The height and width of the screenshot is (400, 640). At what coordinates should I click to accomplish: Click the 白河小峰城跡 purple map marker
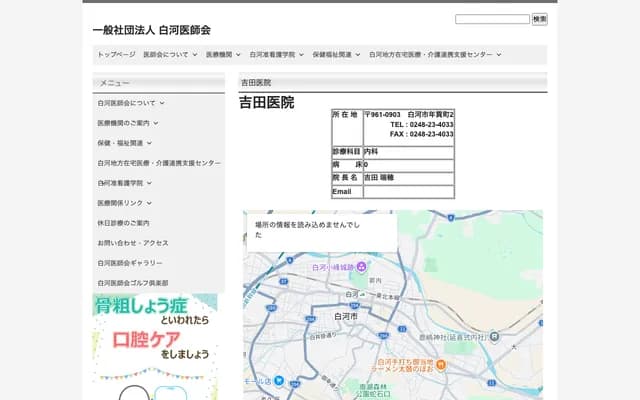(360, 267)
